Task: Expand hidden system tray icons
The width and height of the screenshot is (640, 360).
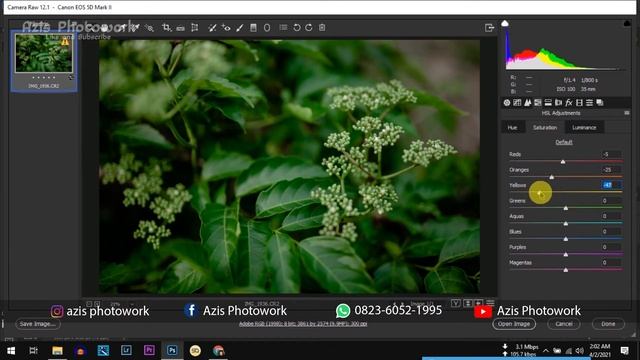Action: (x=546, y=351)
